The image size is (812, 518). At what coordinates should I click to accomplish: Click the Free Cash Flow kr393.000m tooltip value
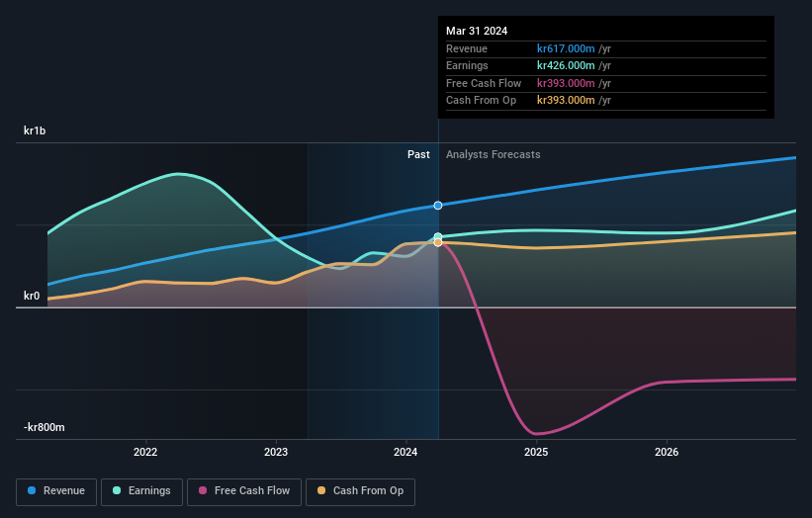coord(566,83)
